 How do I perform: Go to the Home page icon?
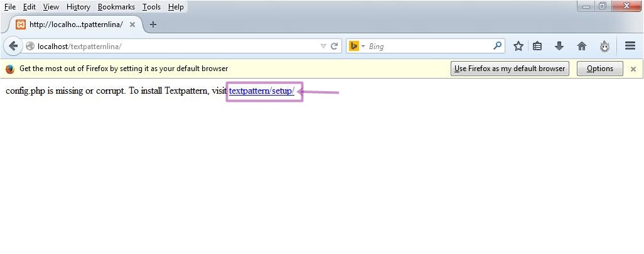[x=582, y=46]
